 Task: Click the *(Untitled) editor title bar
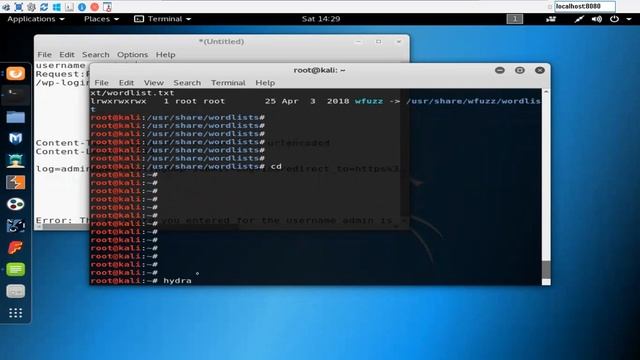pos(221,42)
